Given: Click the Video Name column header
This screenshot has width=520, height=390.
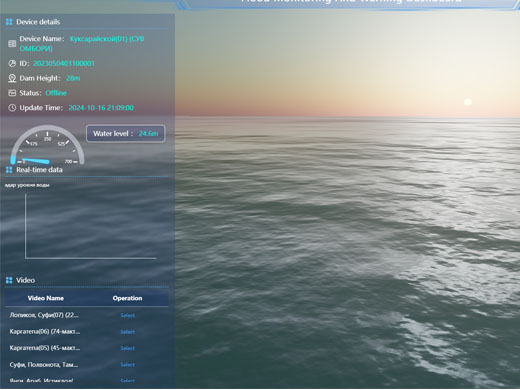Looking at the screenshot, I should 46,298.
